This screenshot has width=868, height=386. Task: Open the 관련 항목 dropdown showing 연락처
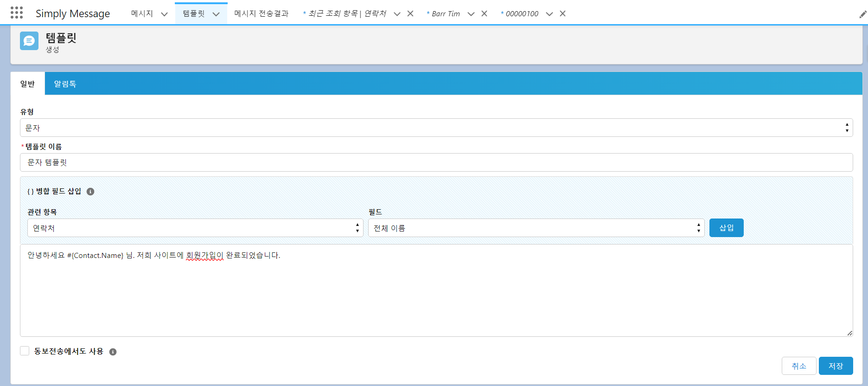[x=195, y=228]
